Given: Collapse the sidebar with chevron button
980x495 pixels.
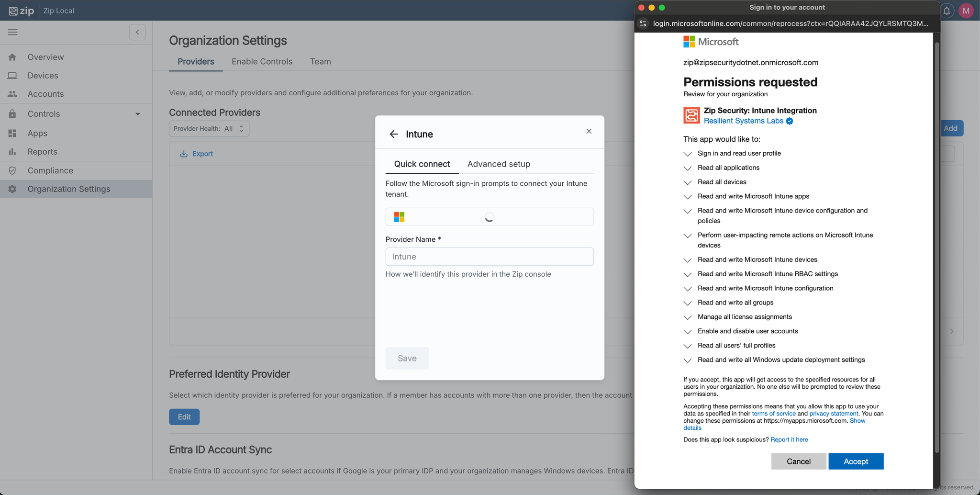Looking at the screenshot, I should tap(137, 32).
